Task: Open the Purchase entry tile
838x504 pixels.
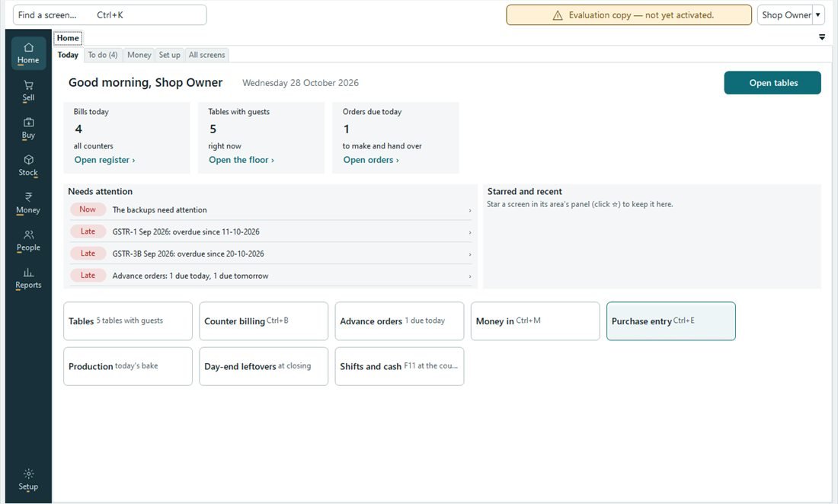Action: click(670, 321)
